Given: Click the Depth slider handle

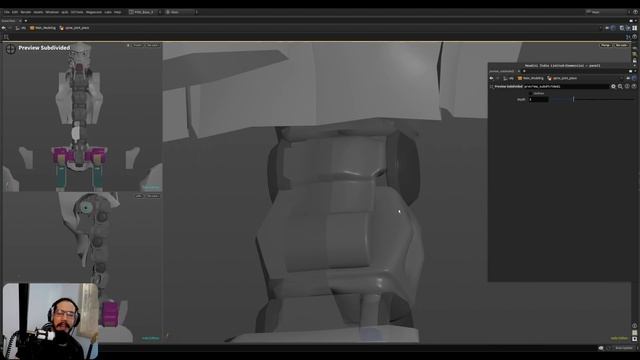Looking at the screenshot, I should click(x=573, y=100).
